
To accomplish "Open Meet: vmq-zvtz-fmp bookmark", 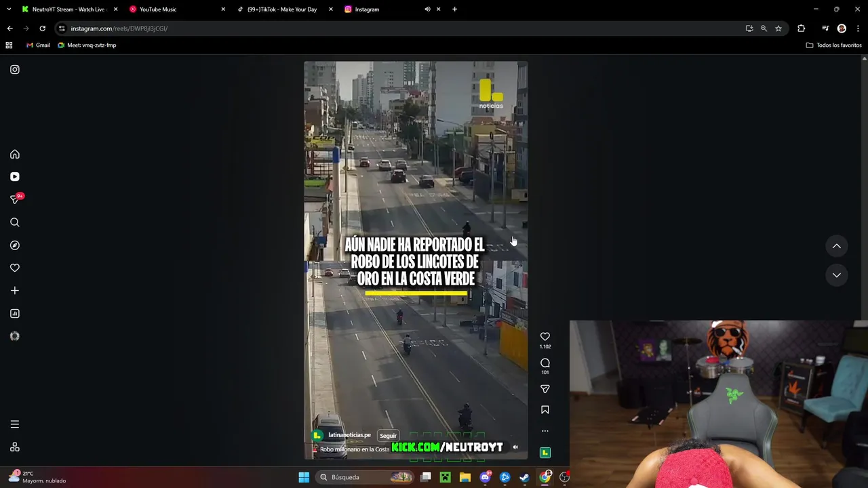I will click(x=87, y=45).
